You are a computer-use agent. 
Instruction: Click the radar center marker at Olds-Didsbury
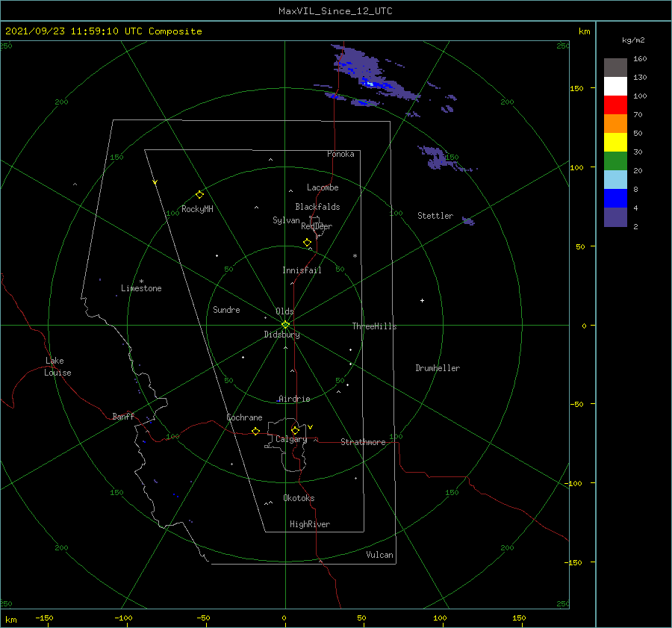[x=285, y=325]
